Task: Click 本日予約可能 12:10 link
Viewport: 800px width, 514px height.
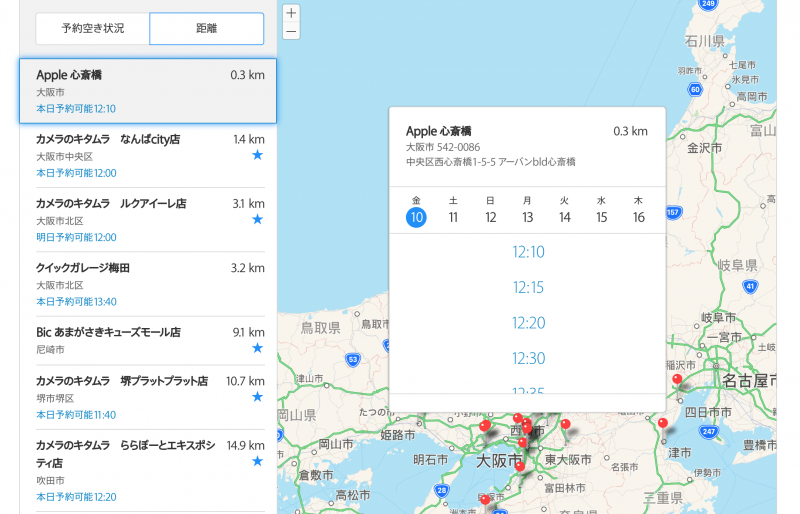Action: (x=76, y=109)
